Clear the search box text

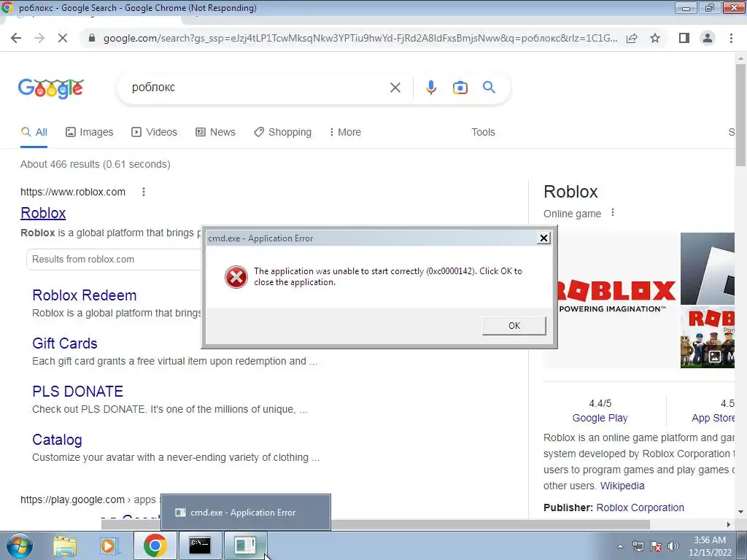click(x=395, y=87)
